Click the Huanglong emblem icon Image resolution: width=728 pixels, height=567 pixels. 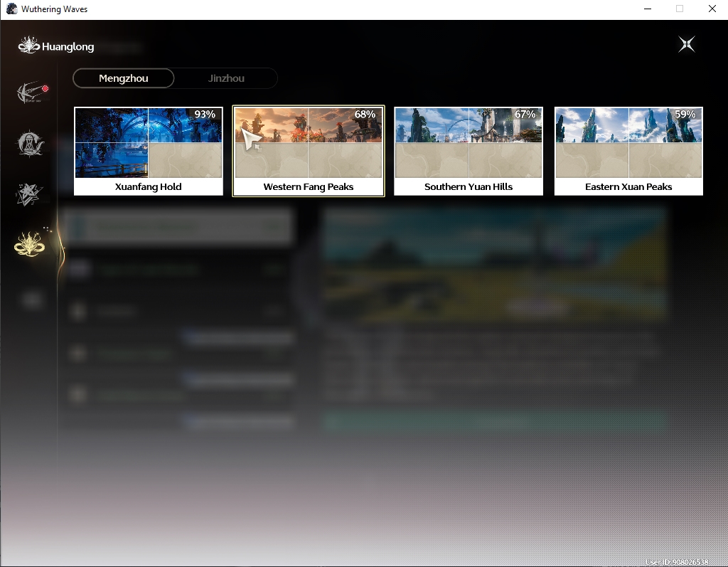(x=28, y=46)
